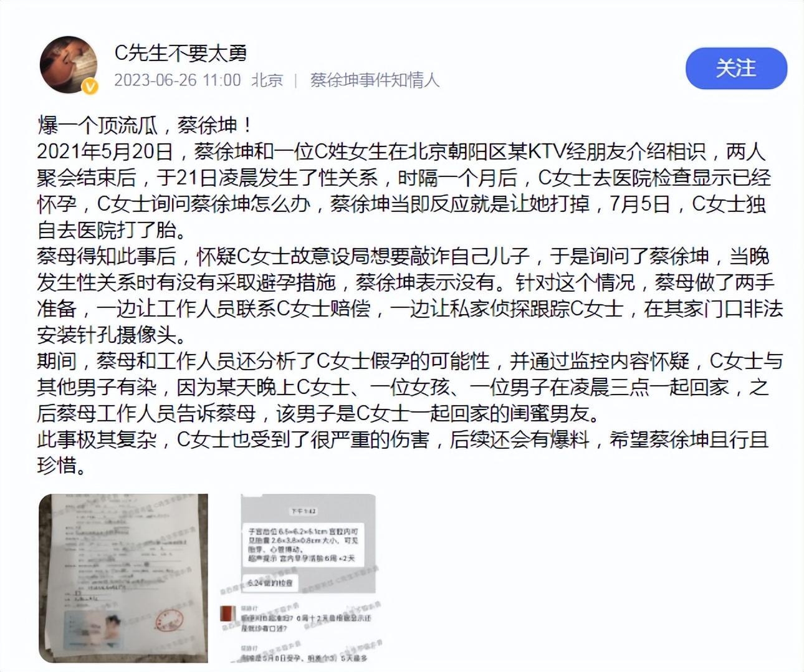The height and width of the screenshot is (672, 804).
Task: Click the 2023-06-26 11:00 post timestamp
Action: [x=177, y=80]
